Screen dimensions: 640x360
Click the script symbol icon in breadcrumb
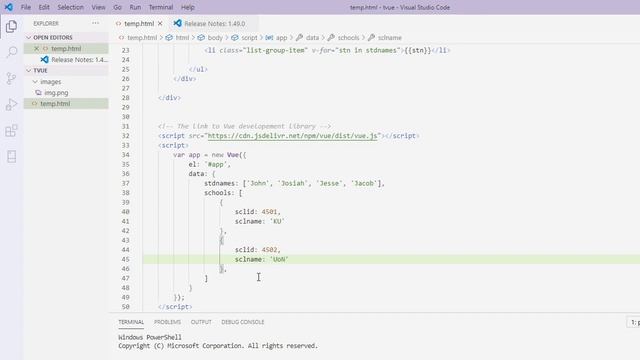pos(235,38)
